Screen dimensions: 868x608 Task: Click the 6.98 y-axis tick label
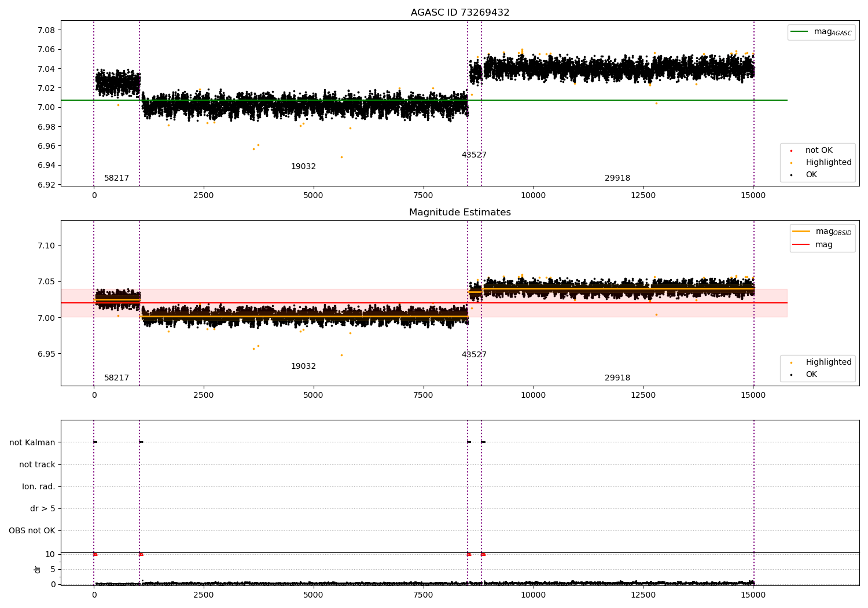click(x=46, y=127)
